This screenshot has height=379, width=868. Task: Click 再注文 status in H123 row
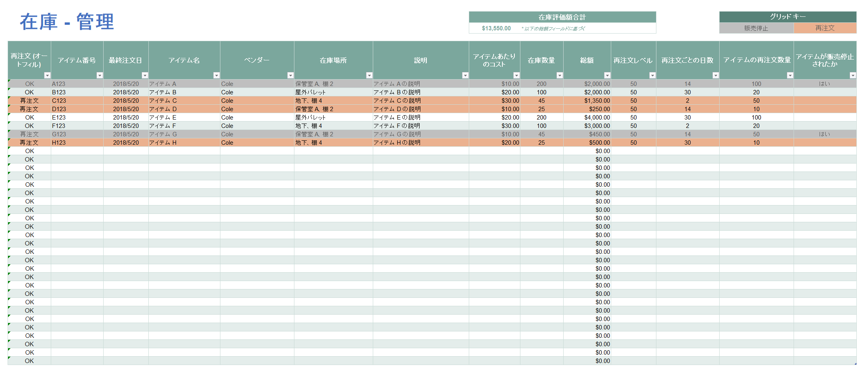click(x=29, y=143)
